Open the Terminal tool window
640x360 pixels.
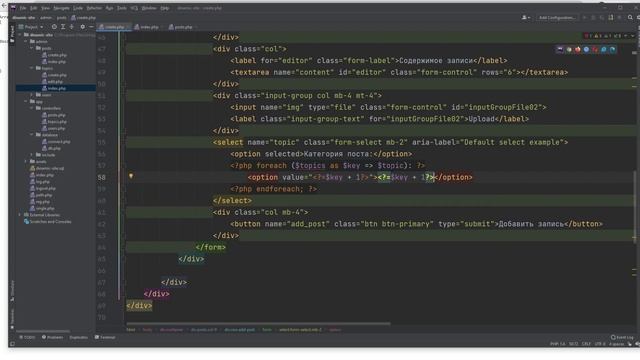(105, 338)
